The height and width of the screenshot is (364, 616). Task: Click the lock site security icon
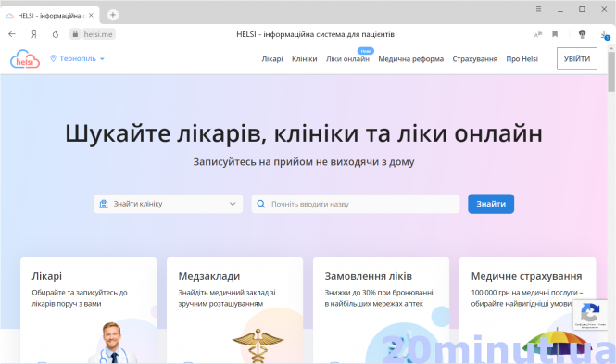click(x=75, y=34)
